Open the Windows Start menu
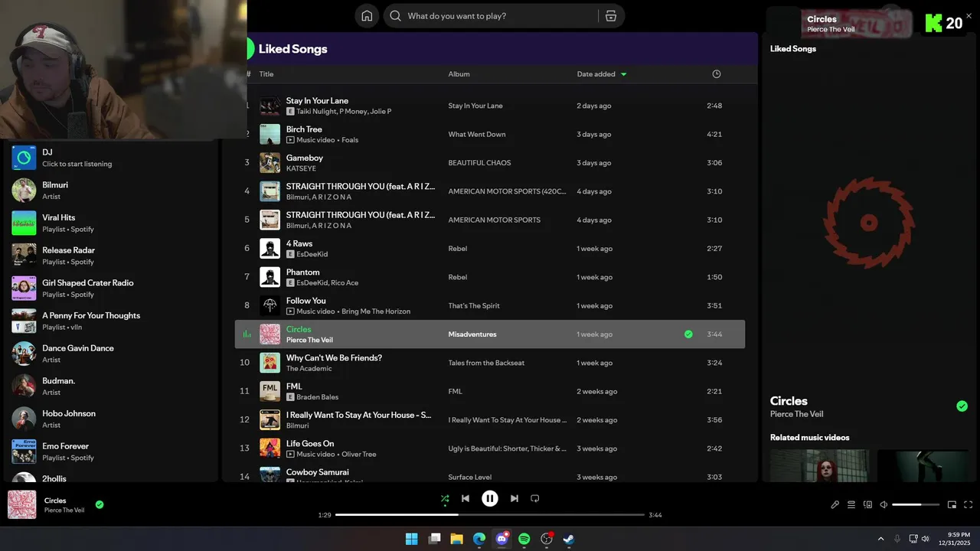980x551 pixels. click(411, 539)
